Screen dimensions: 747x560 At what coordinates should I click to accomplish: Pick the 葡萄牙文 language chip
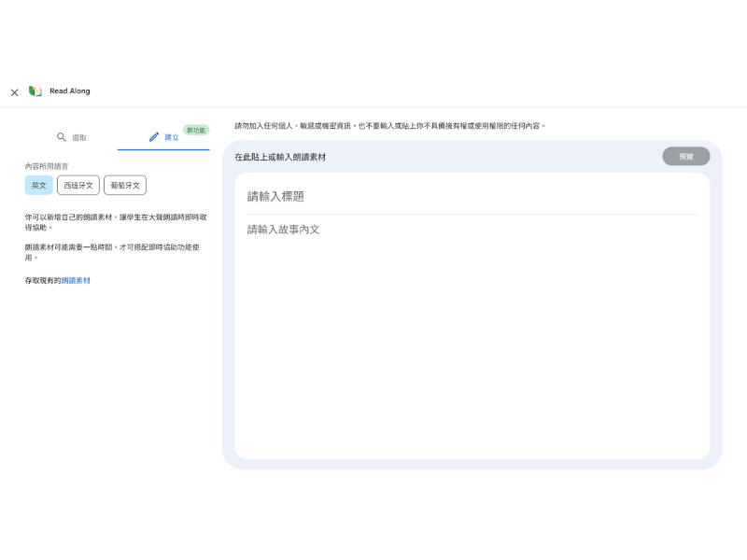point(125,186)
